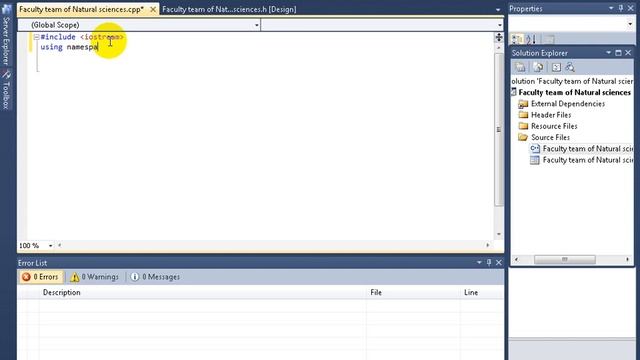This screenshot has height=360, width=640.
Task: Click the Resource Files folder icon
Action: point(523,126)
